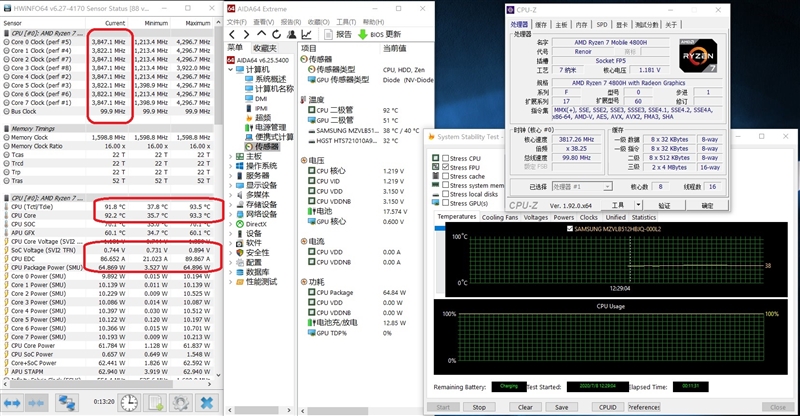Viewport: 800px width, 416px height.
Task: Open the 报告 report toolbar item
Action: [x=338, y=34]
